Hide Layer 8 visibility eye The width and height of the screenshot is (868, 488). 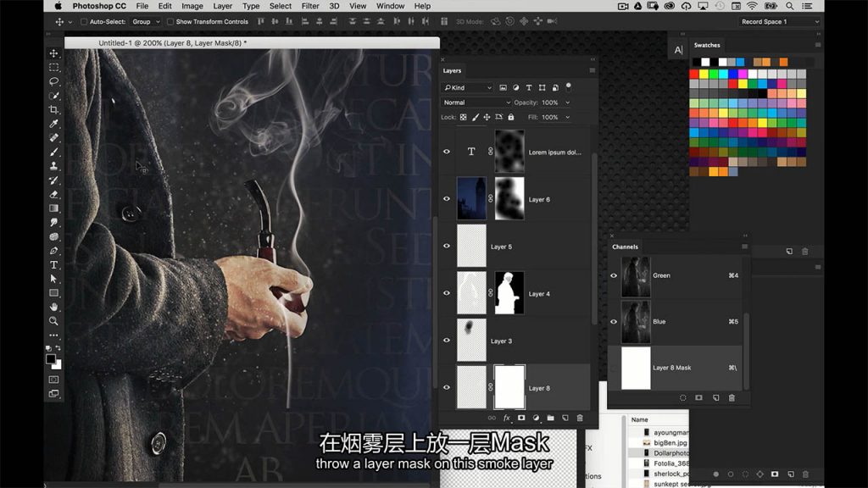click(x=447, y=387)
